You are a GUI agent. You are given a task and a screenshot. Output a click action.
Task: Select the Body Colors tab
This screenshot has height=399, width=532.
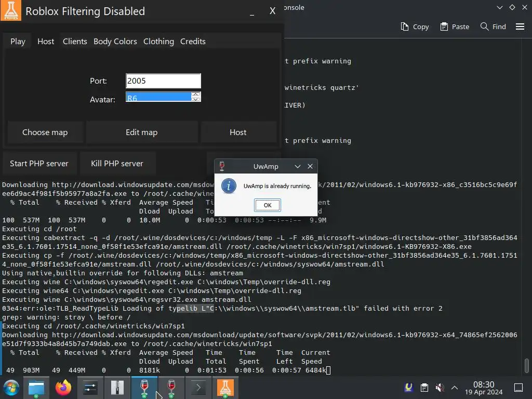pyautogui.click(x=115, y=42)
